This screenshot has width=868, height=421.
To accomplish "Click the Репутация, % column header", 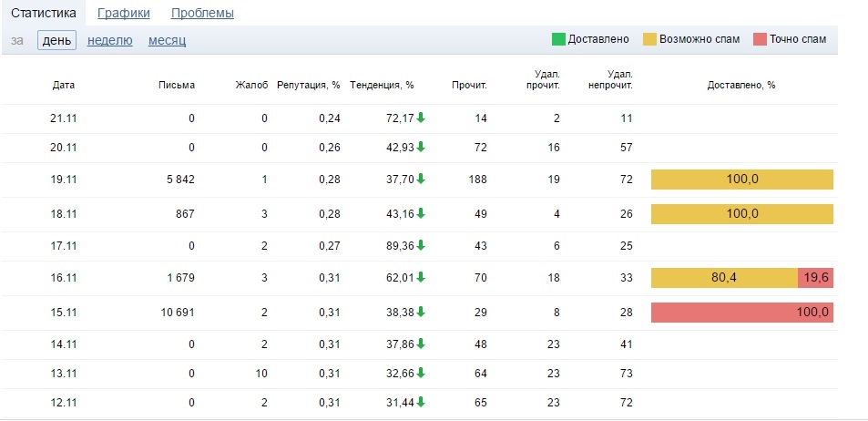I will click(309, 86).
